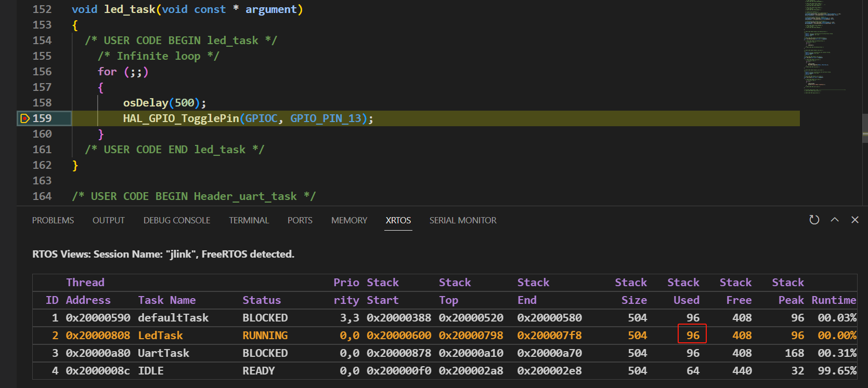868x388 pixels.
Task: Close the bottom panel with X icon
Action: (854, 220)
